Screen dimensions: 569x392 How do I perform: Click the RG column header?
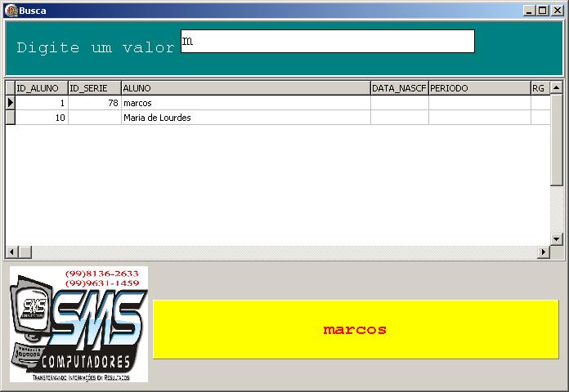click(x=540, y=88)
